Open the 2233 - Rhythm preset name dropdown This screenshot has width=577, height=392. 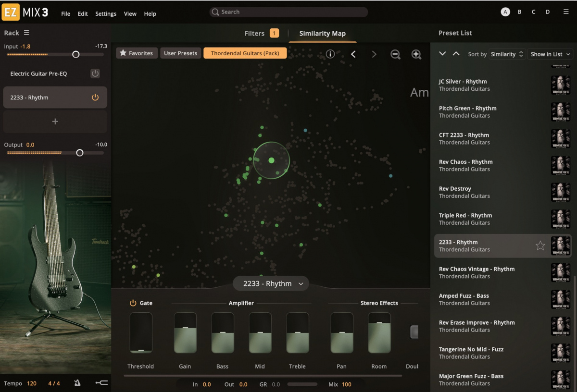point(271,283)
